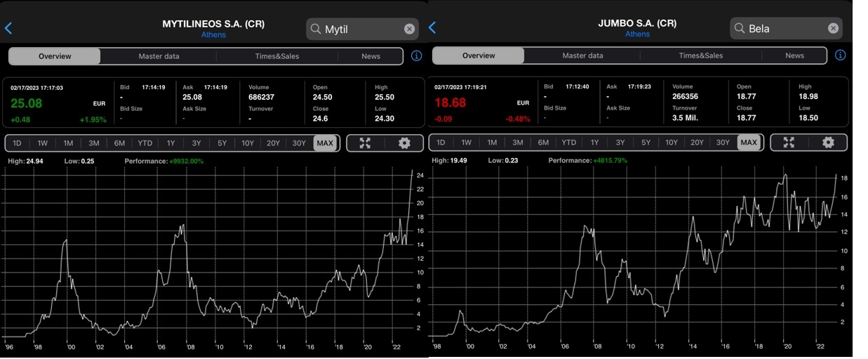Select 1D range on Mytilineos chart
The height and width of the screenshot is (359, 868).
click(x=18, y=143)
